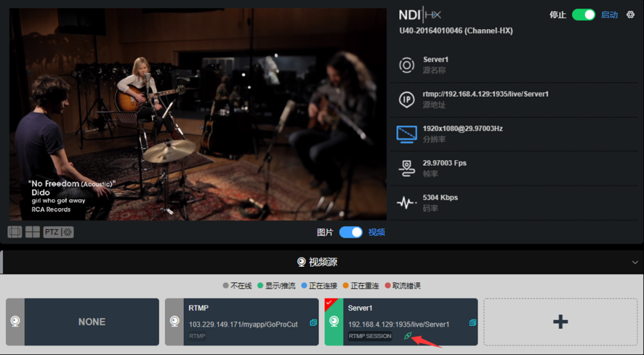Click the NDI HX logo
The width and height of the screenshot is (644, 355).
pos(420,15)
